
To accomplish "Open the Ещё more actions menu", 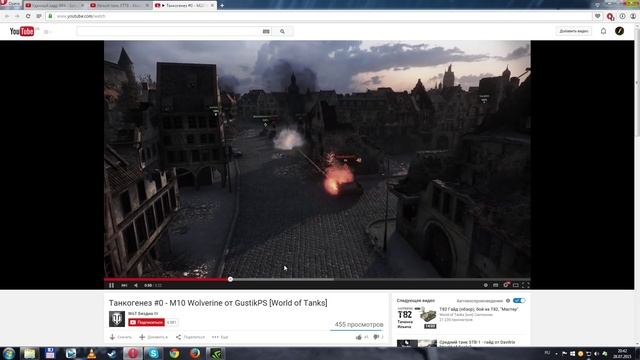I will (220, 337).
